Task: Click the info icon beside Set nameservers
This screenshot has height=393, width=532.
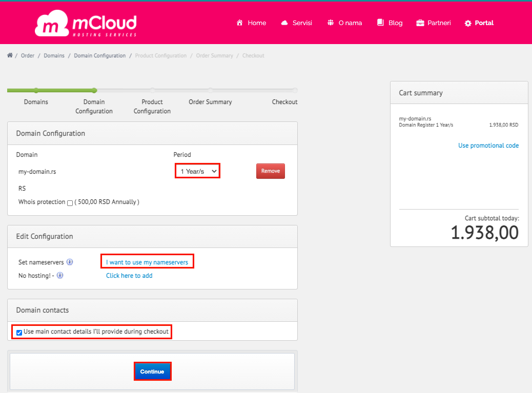Action: pyautogui.click(x=70, y=262)
